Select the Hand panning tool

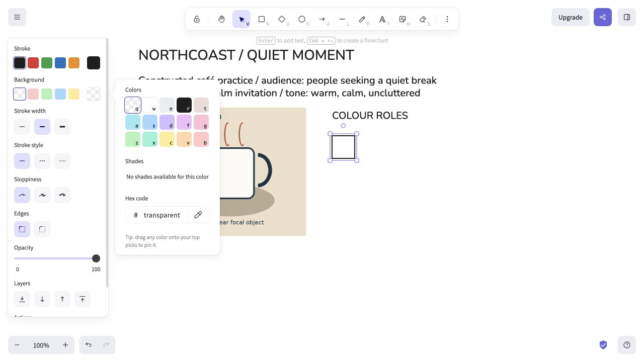[x=221, y=19]
